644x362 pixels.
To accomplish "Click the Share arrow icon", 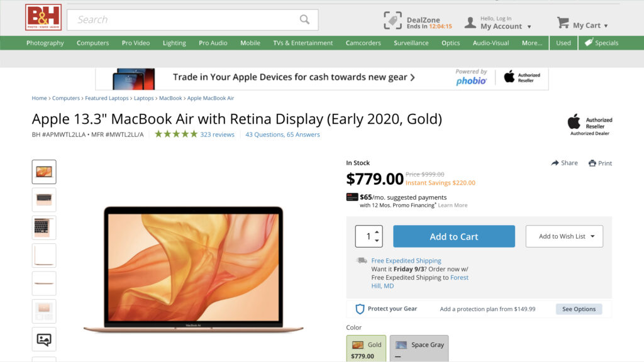I will pyautogui.click(x=555, y=163).
